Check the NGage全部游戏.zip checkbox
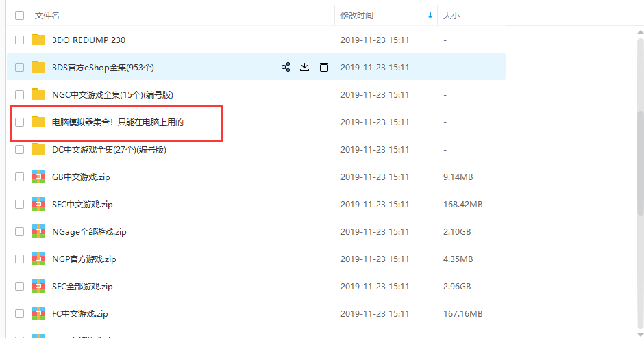 tap(19, 231)
